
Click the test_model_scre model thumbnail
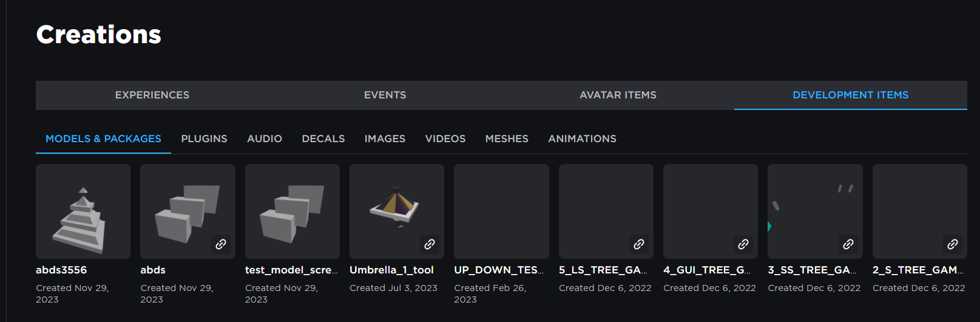(x=292, y=211)
